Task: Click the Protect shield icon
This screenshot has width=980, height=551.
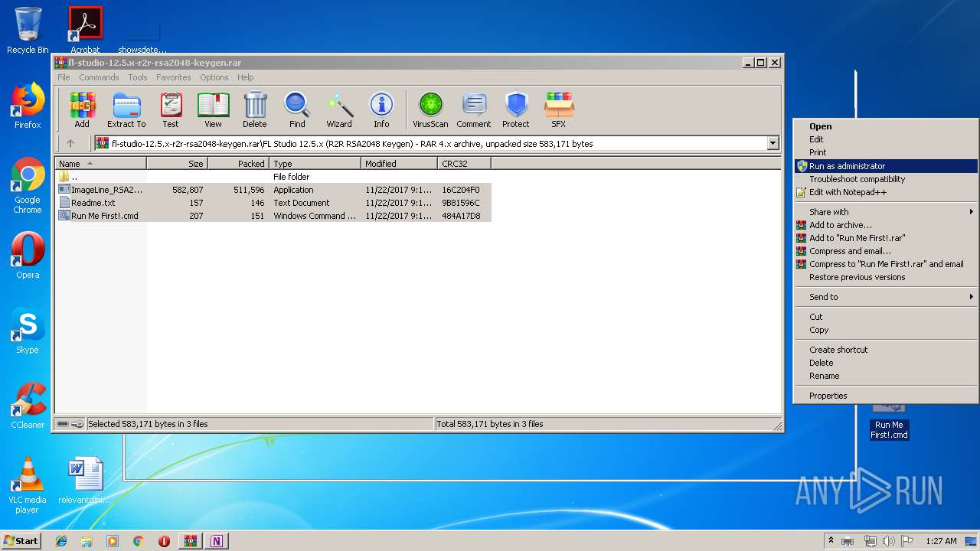Action: click(516, 110)
